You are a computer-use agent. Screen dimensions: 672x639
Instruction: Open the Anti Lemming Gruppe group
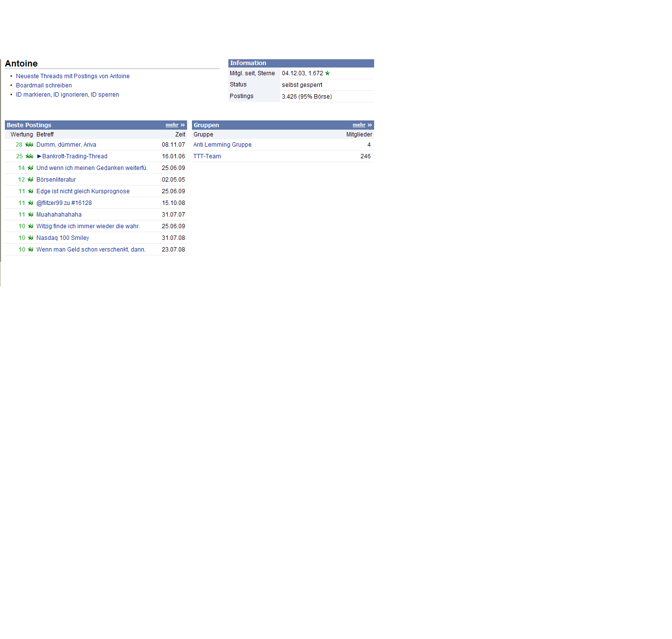coord(222,145)
